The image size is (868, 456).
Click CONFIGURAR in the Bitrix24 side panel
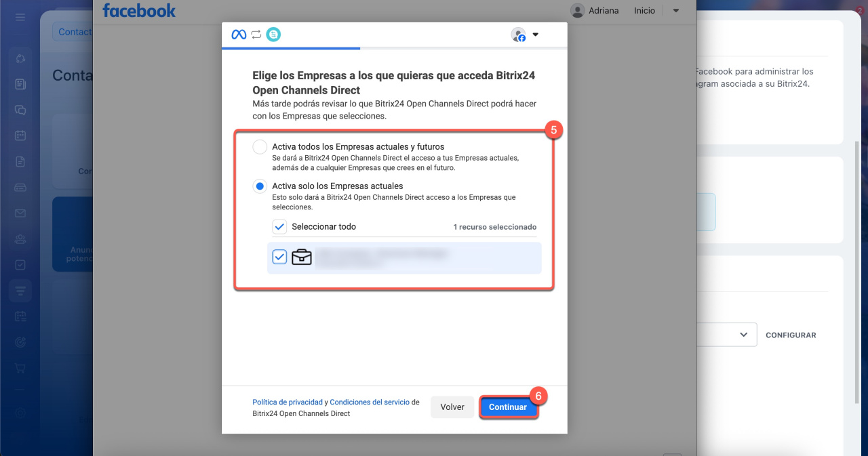point(791,335)
